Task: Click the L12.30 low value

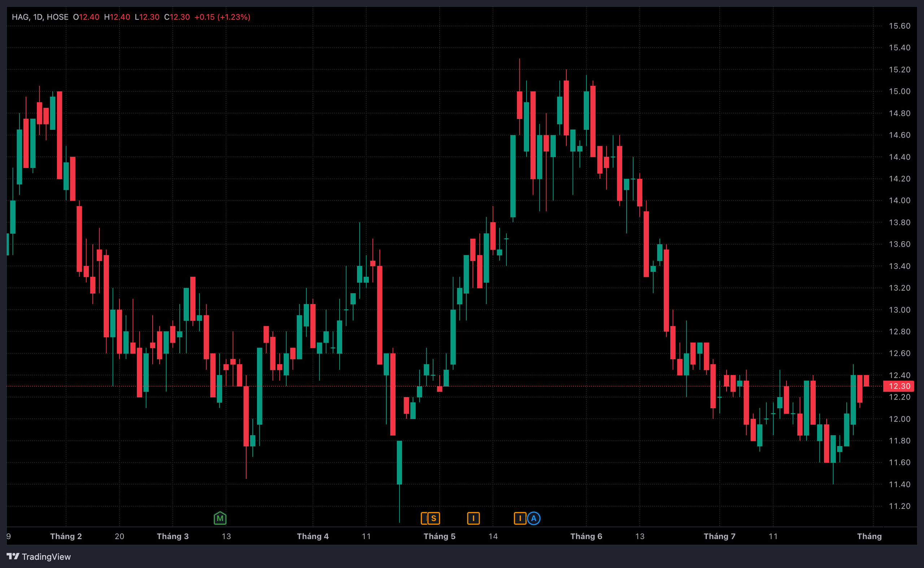Action: pyautogui.click(x=147, y=17)
